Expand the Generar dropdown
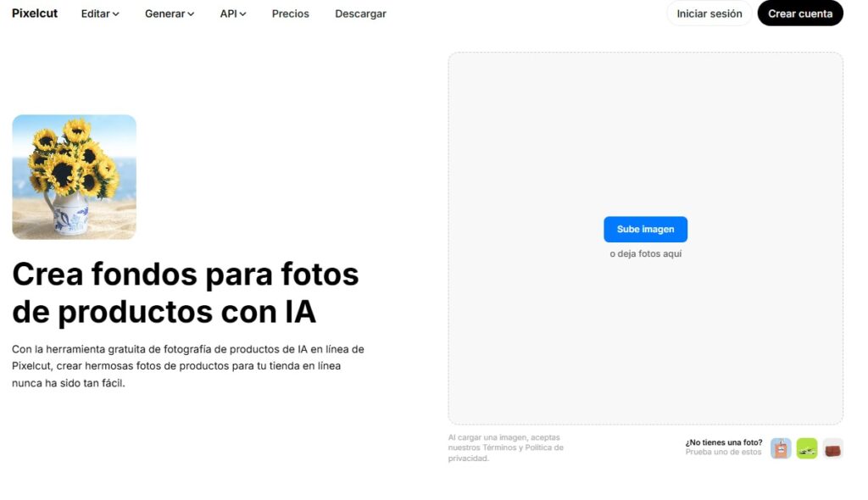 click(168, 14)
